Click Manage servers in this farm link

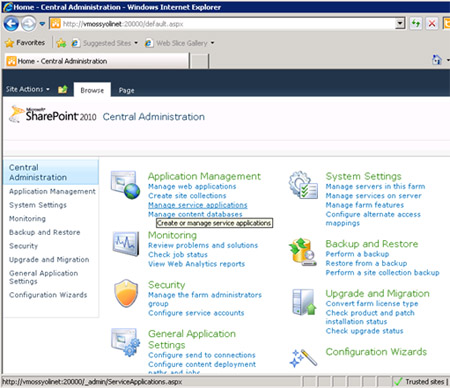coord(375,187)
